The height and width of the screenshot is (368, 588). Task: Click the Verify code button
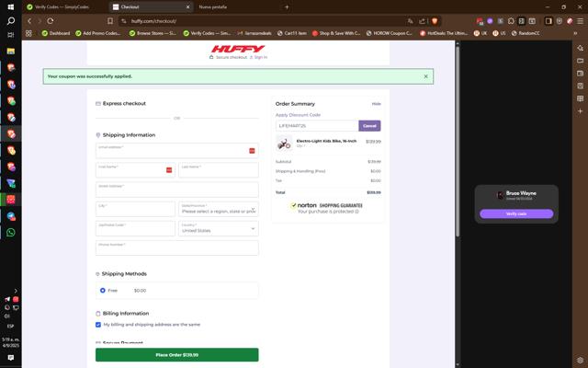point(516,213)
